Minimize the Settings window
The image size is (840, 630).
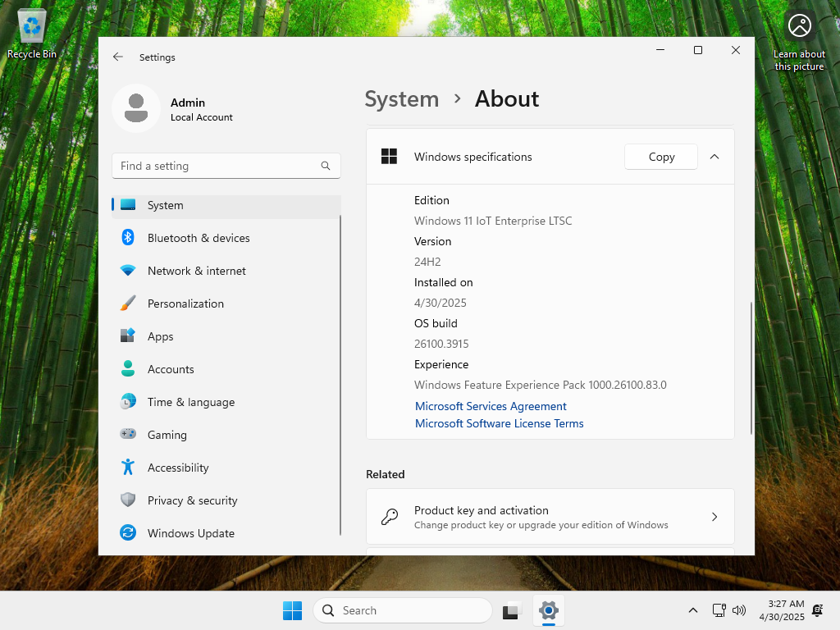pyautogui.click(x=660, y=50)
